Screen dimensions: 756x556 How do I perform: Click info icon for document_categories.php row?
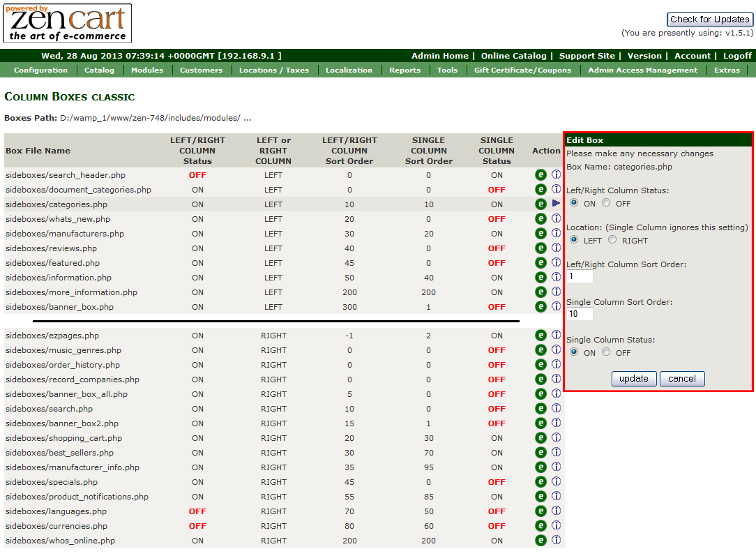tap(556, 190)
